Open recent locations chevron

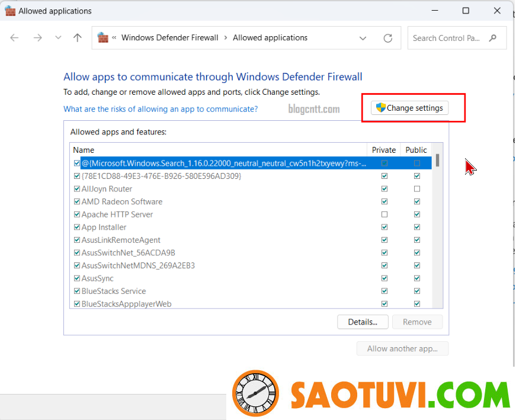[58, 37]
